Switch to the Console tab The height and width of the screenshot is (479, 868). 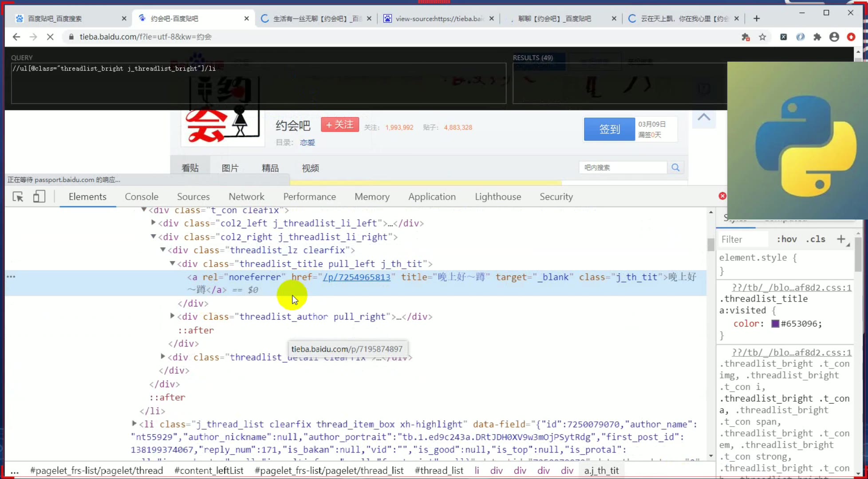(141, 196)
